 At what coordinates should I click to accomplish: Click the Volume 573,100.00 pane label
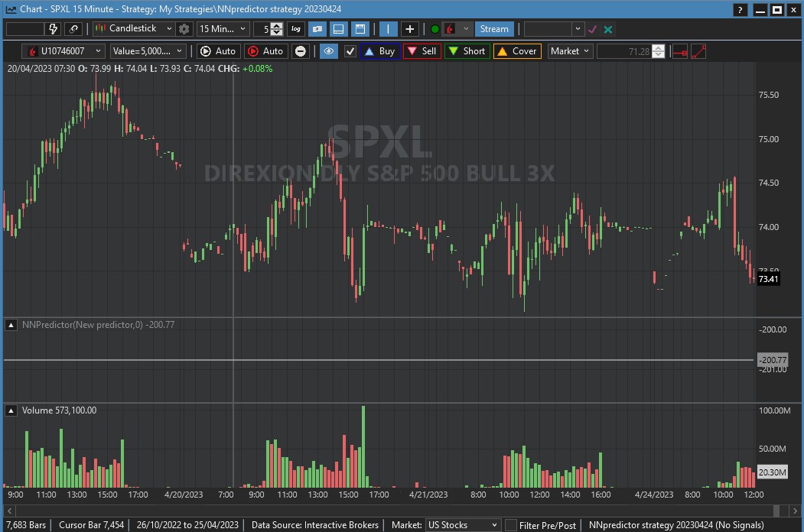59,410
